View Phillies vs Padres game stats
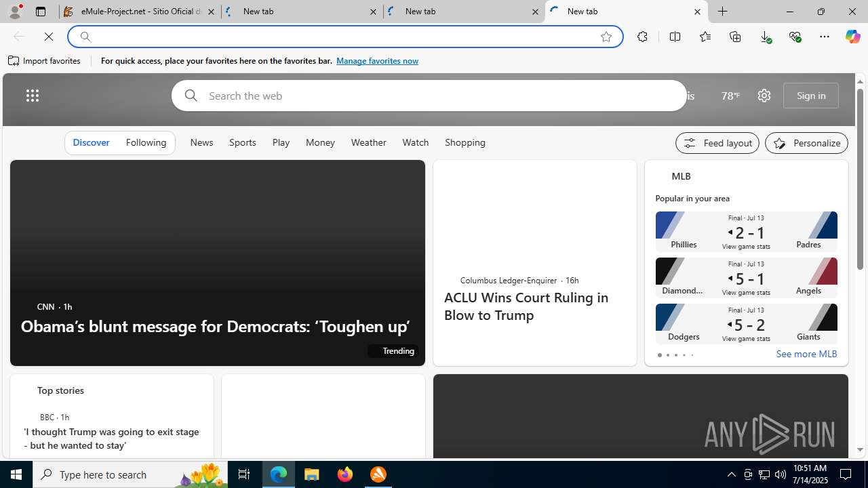Viewport: 868px width, 488px height. click(x=746, y=247)
